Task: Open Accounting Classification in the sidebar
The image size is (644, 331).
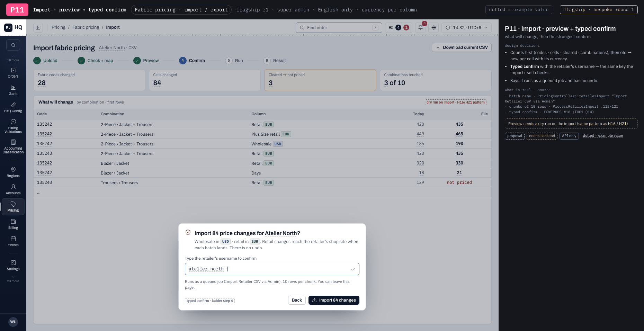Action: tap(13, 146)
